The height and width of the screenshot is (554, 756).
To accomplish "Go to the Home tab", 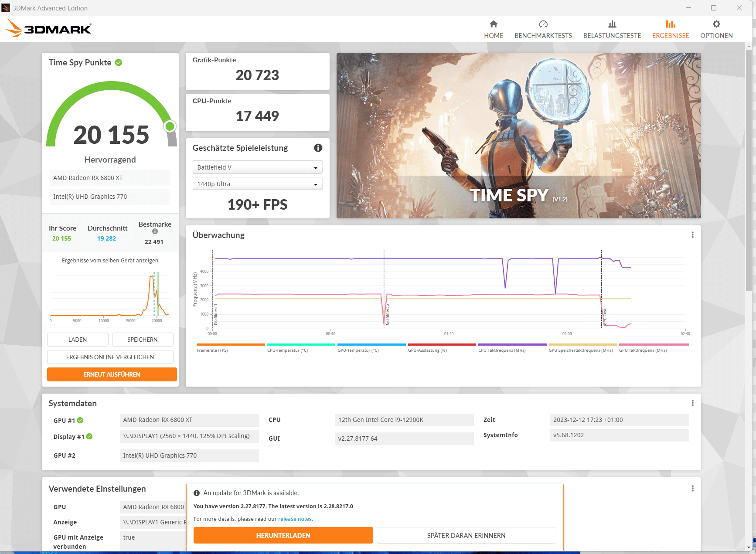I will coord(494,30).
